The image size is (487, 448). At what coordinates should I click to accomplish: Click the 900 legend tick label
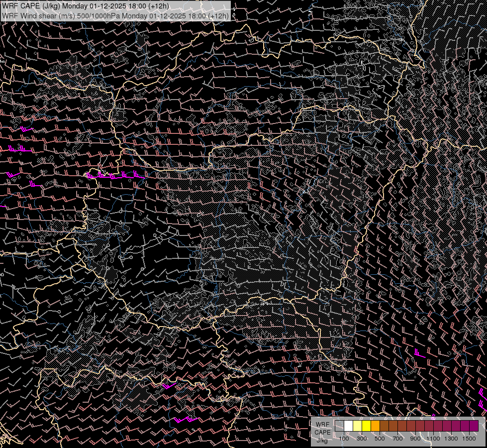click(415, 439)
